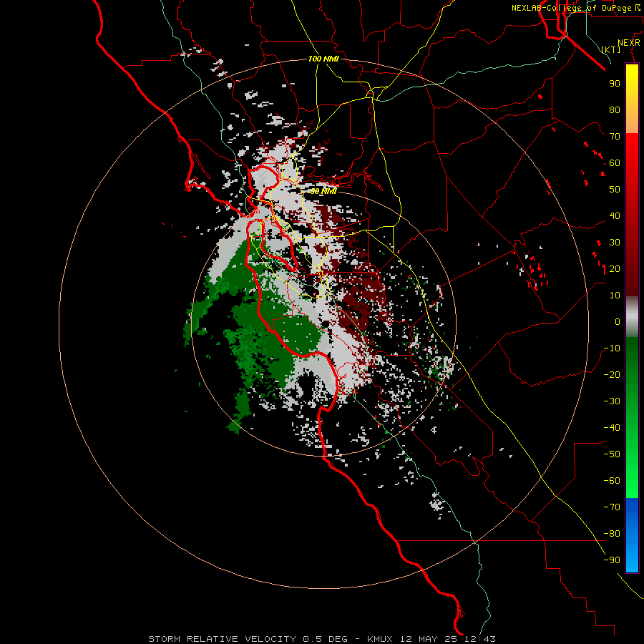Click the "-90" scale label
This screenshot has height=644, width=644.
(x=612, y=560)
